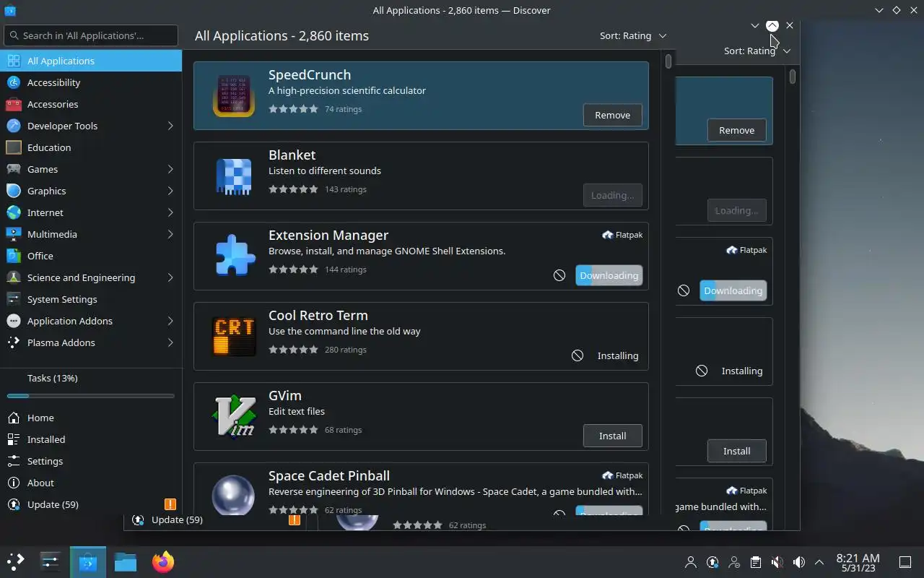
Task: Show hidden system tray icons arrow
Action: point(819,562)
